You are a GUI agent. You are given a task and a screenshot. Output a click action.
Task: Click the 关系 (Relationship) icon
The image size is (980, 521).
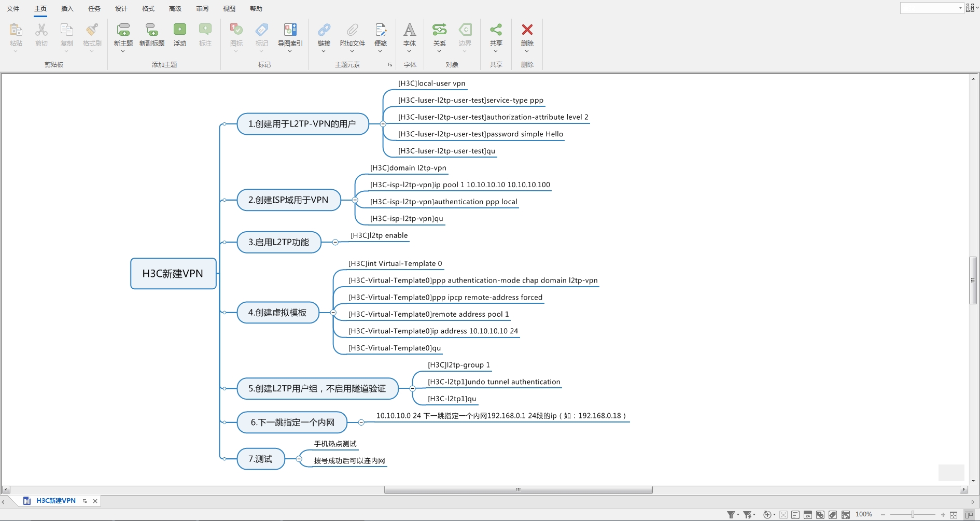[x=439, y=30]
